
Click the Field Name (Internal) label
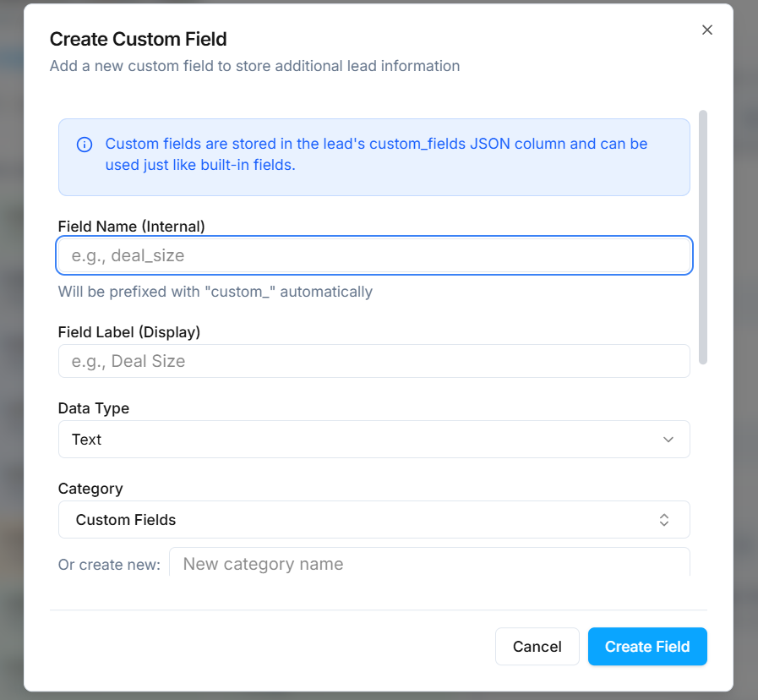tap(131, 226)
